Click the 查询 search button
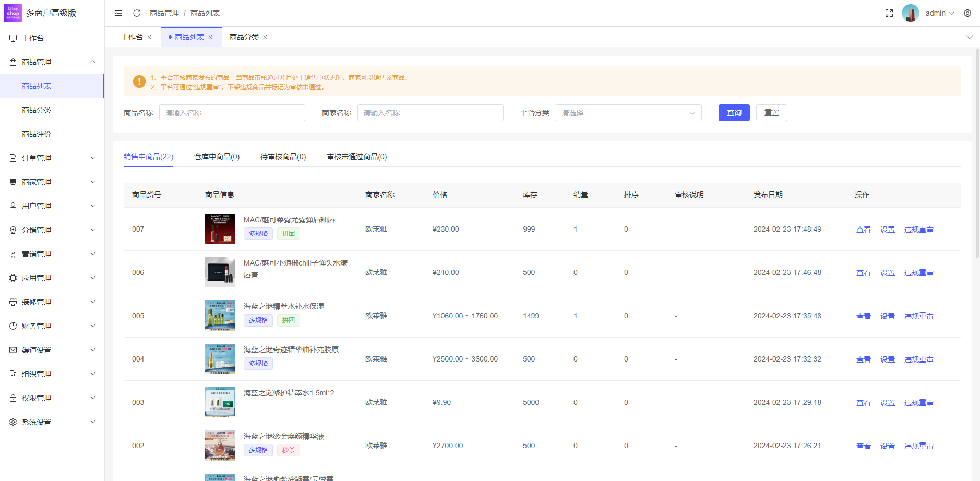The height and width of the screenshot is (481, 980). tap(734, 113)
